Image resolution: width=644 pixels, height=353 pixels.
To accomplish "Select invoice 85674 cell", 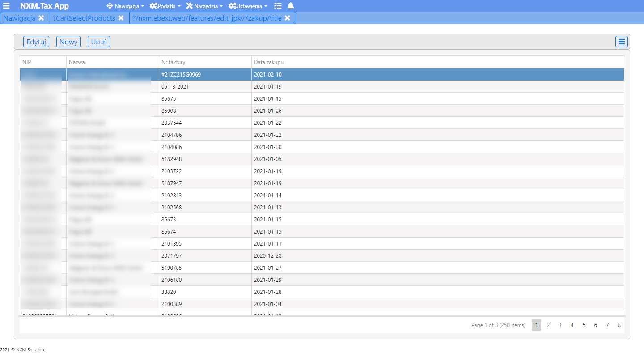I will click(205, 232).
